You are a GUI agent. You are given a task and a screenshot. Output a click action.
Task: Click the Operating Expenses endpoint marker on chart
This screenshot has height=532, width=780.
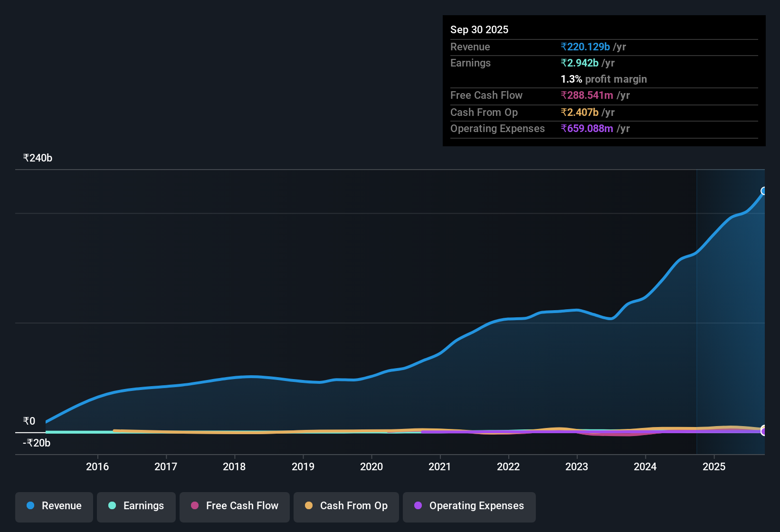point(764,431)
